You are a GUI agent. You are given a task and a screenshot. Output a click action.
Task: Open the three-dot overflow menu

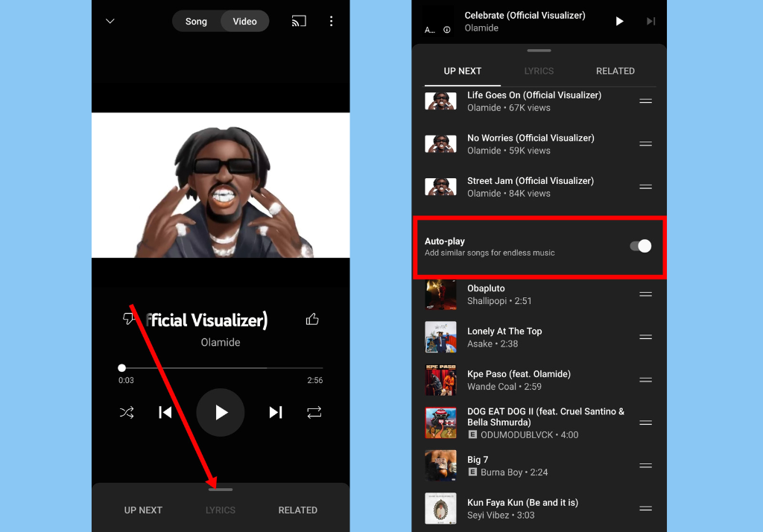331,21
